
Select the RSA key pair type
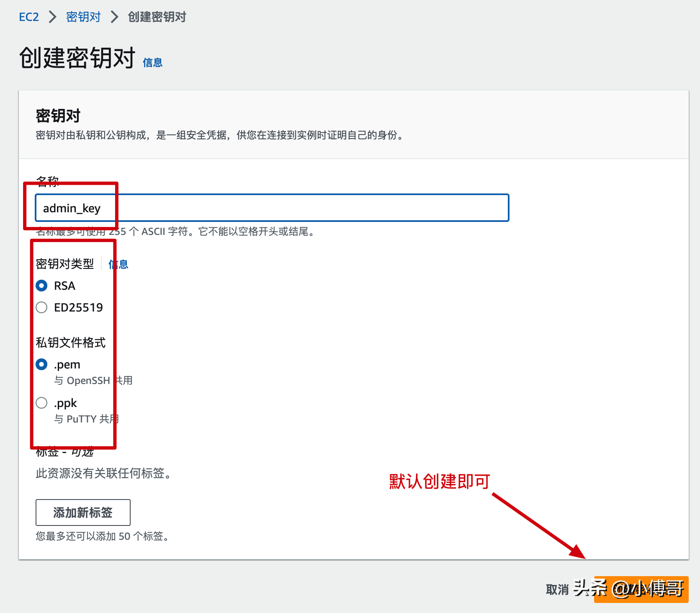tap(41, 286)
